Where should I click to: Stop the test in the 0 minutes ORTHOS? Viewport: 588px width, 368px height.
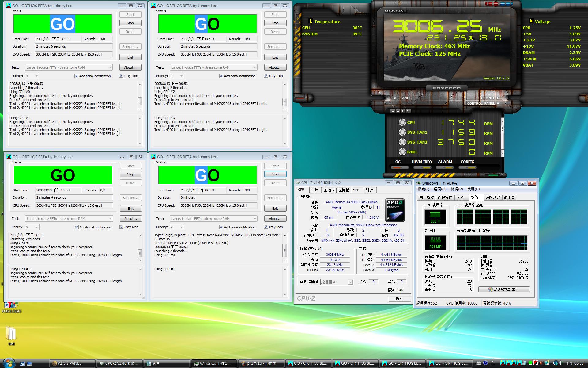(x=275, y=174)
